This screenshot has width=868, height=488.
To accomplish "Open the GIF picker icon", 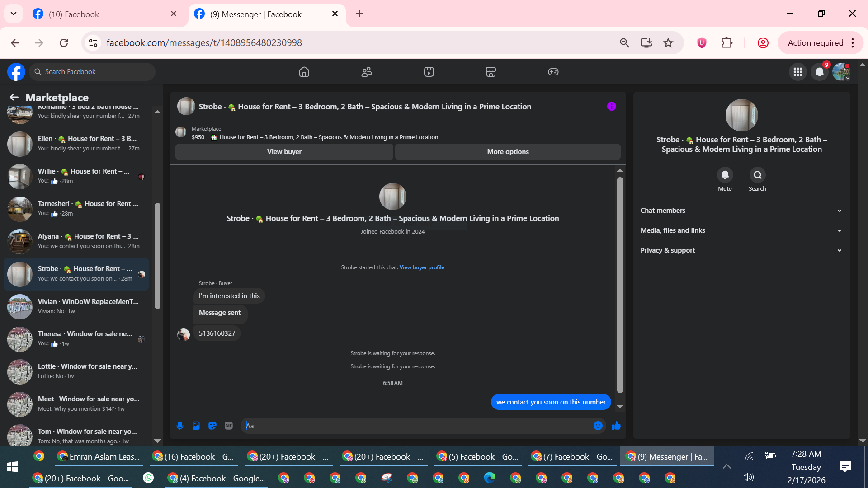I will 229,426.
